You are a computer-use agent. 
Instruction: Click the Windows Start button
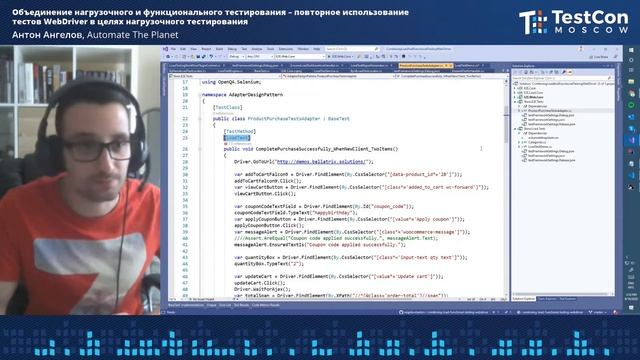click(631, 50)
